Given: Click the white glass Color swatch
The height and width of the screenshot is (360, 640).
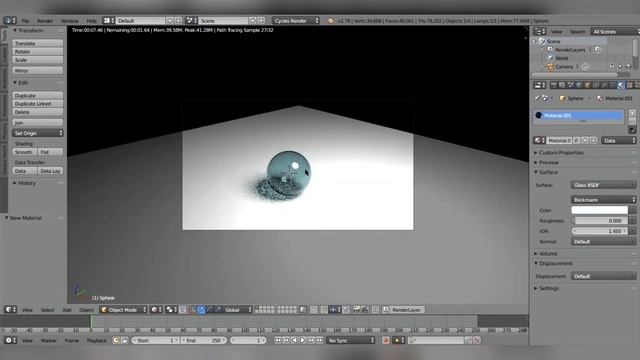Looking at the screenshot, I should (599, 210).
